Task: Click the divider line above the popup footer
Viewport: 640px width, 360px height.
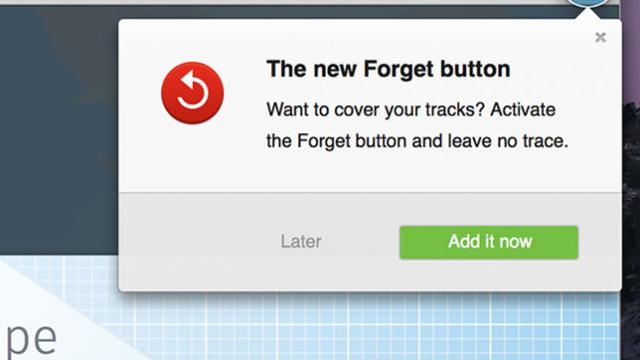Action: point(370,192)
